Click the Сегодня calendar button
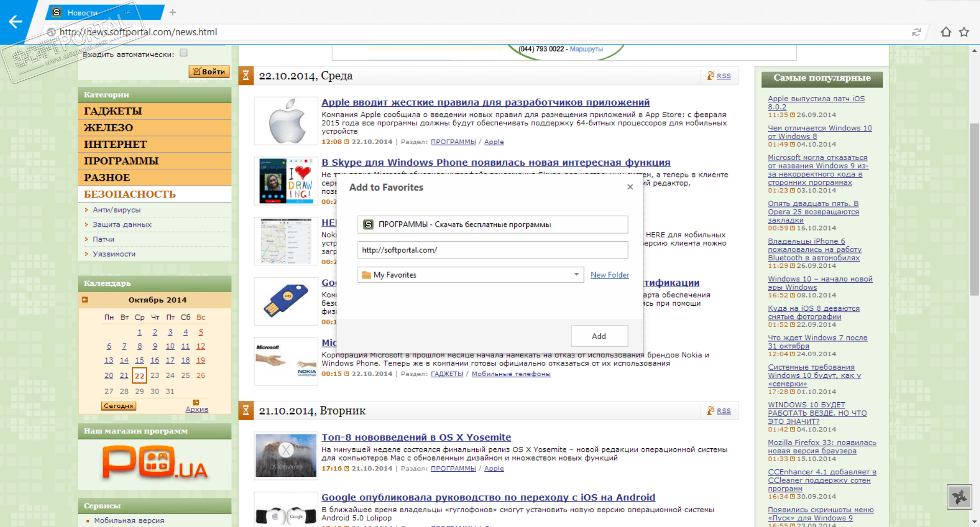This screenshot has height=527, width=980. 119,406
